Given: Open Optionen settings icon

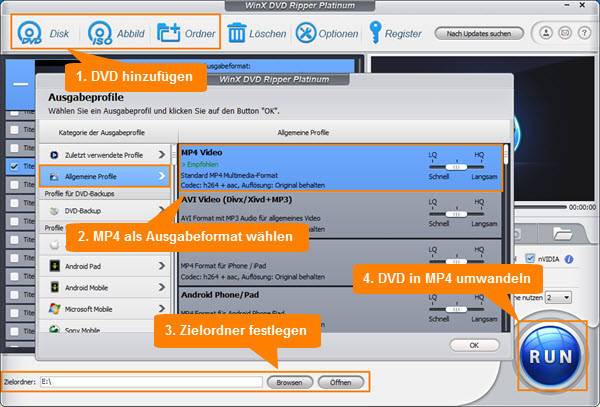Looking at the screenshot, I should (x=304, y=33).
